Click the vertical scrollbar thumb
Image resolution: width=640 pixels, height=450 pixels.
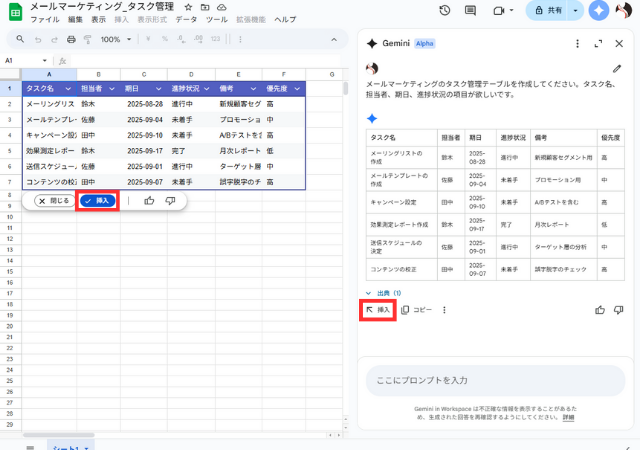coord(346,88)
